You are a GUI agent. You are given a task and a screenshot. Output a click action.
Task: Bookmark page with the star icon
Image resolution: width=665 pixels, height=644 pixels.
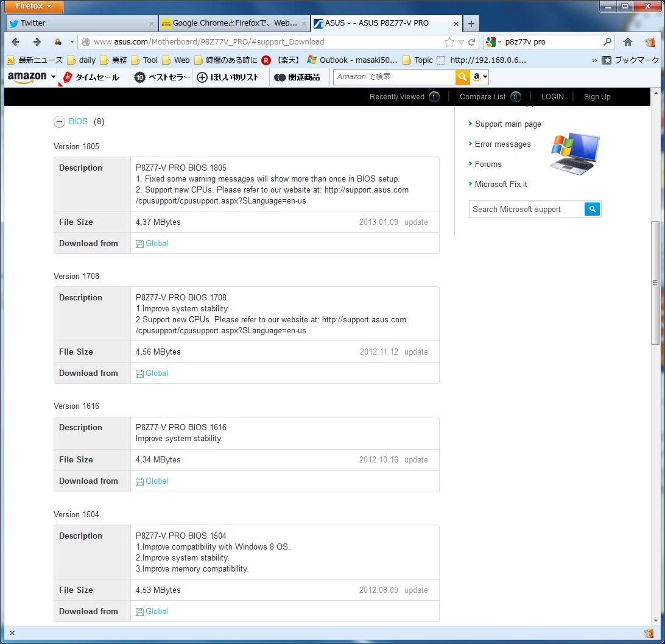tap(449, 42)
